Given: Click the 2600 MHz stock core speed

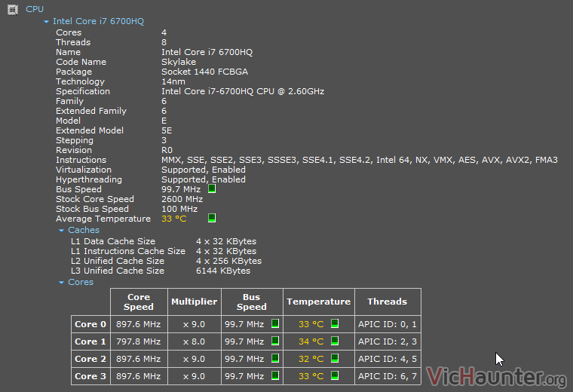Looking at the screenshot, I should [182, 199].
